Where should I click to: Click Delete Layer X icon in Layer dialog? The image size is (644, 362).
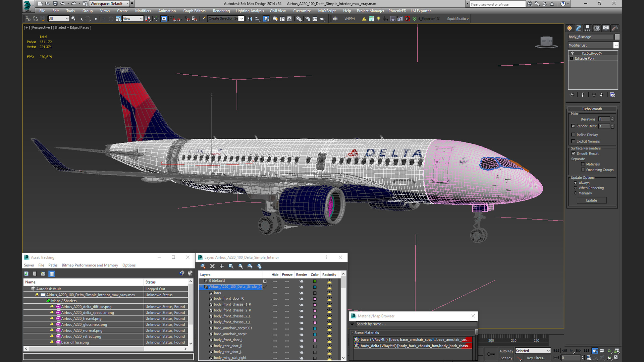click(212, 266)
